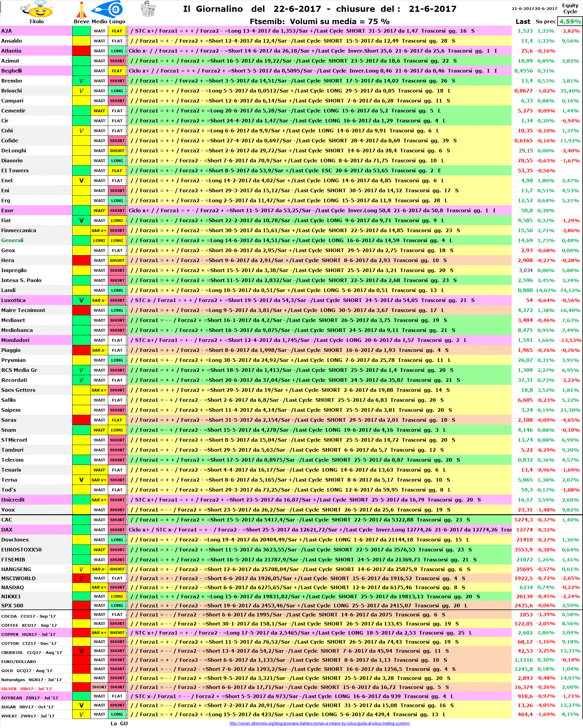
Task: Open the Iulius trading system guide link
Action: (x=319, y=723)
